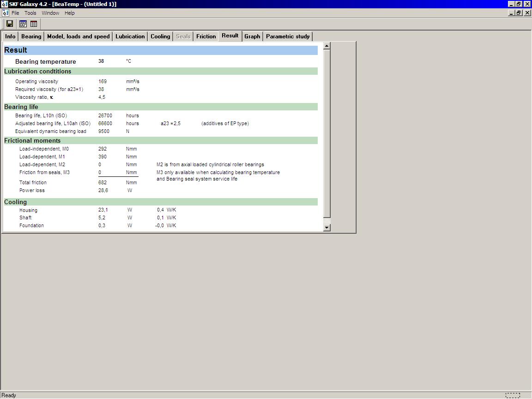The width and height of the screenshot is (532, 399).
Task: Go to the Lubrication tab
Action: coord(130,36)
